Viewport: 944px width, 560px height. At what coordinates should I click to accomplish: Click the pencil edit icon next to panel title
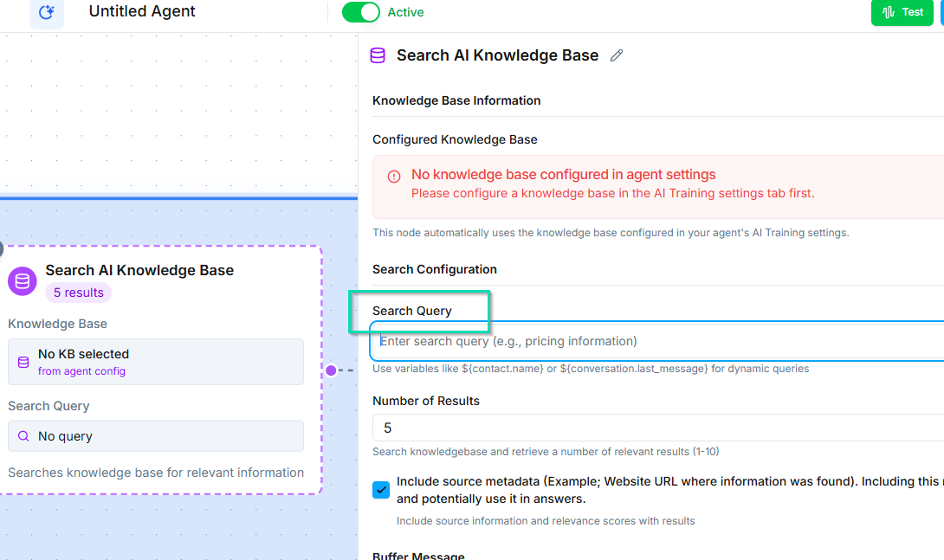(x=617, y=55)
